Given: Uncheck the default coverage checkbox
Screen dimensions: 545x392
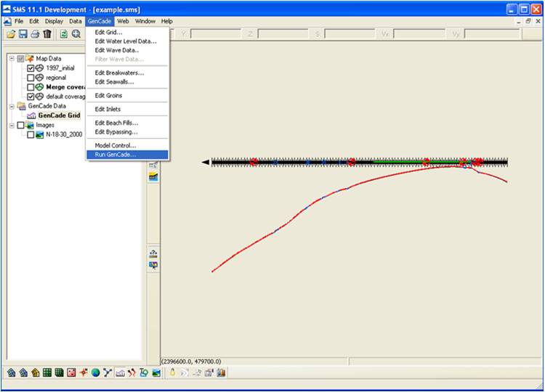Looking at the screenshot, I should [31, 97].
